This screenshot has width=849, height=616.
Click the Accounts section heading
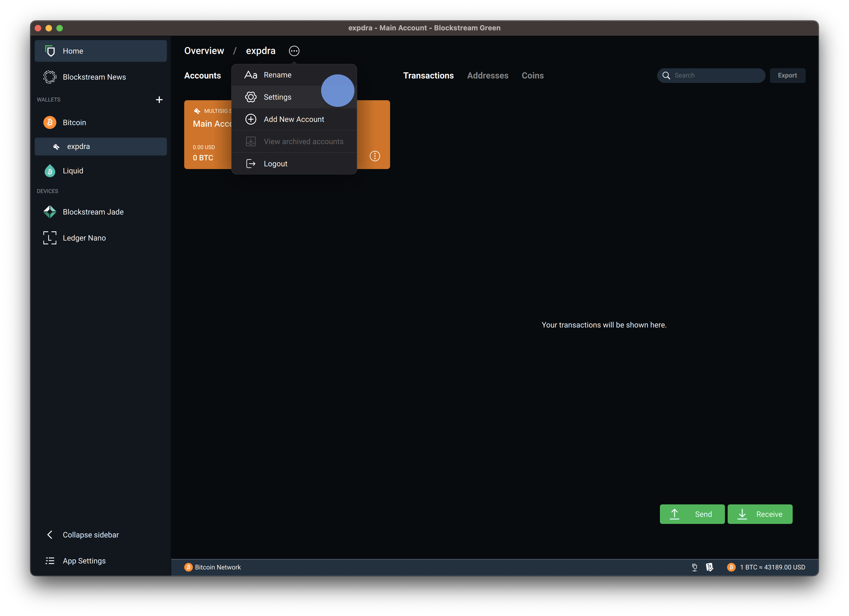point(203,75)
